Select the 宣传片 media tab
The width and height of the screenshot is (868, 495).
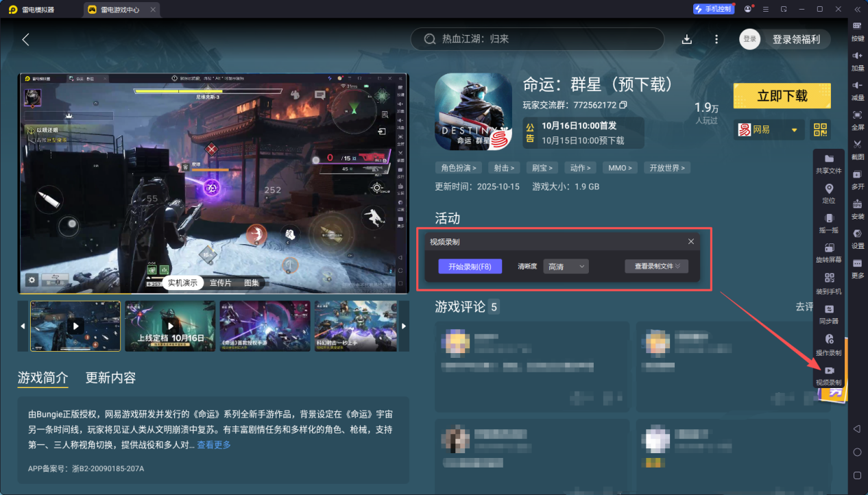coord(221,282)
